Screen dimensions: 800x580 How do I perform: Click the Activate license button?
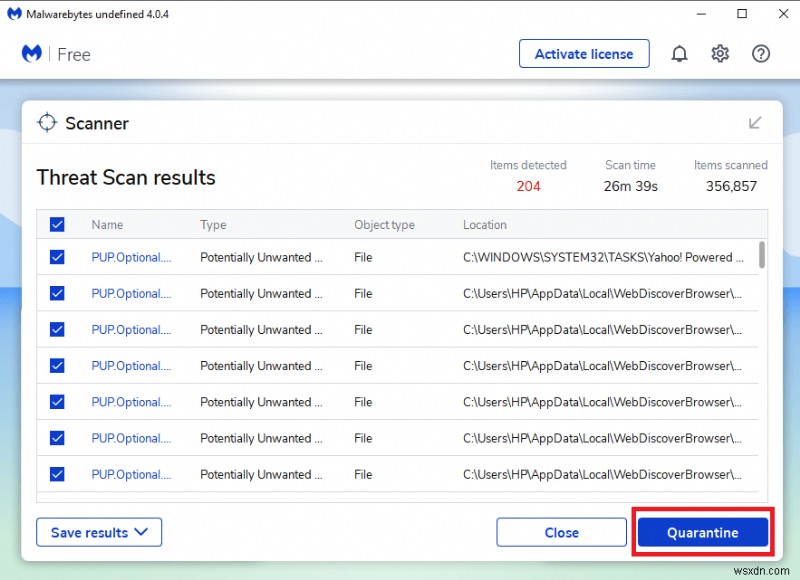tap(584, 54)
